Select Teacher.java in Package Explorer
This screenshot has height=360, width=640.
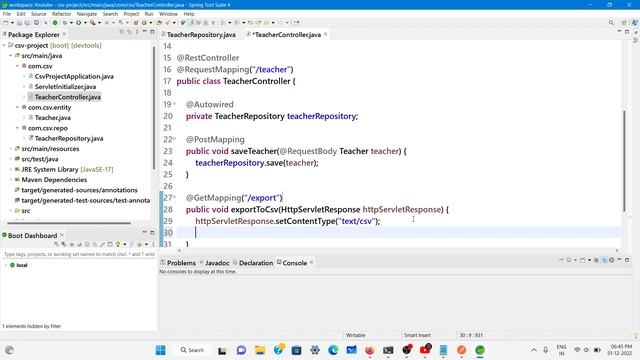52,118
